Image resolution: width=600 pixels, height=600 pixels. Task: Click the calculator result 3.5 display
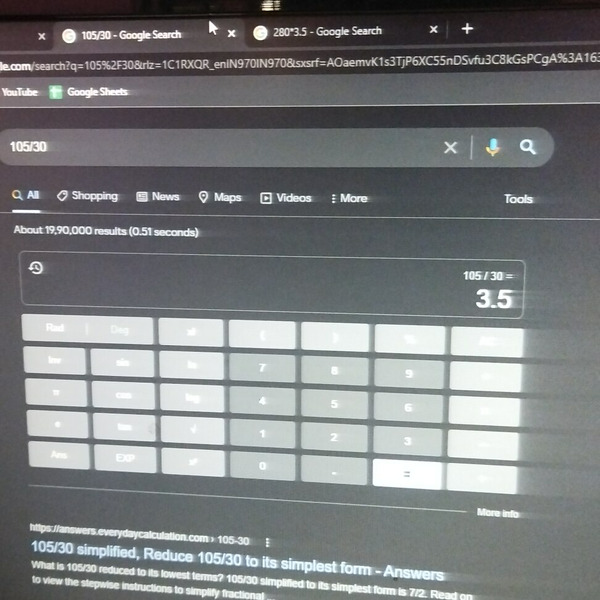point(494,298)
